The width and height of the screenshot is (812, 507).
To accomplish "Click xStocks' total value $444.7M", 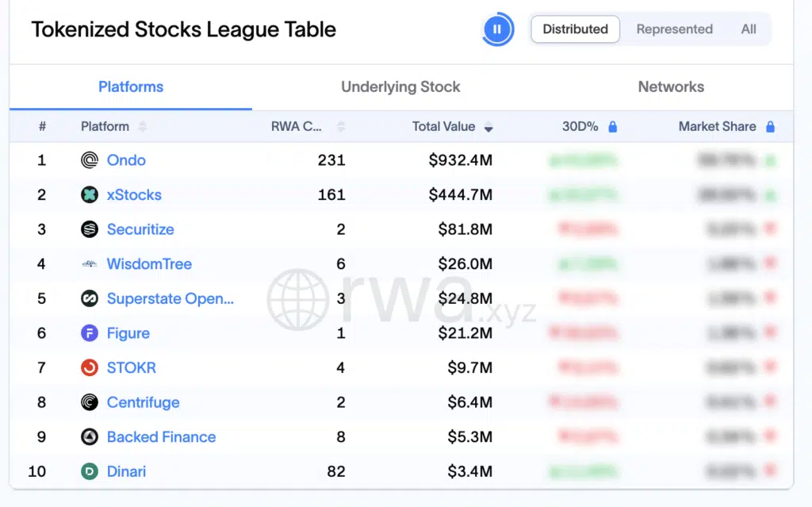I will pos(461,194).
